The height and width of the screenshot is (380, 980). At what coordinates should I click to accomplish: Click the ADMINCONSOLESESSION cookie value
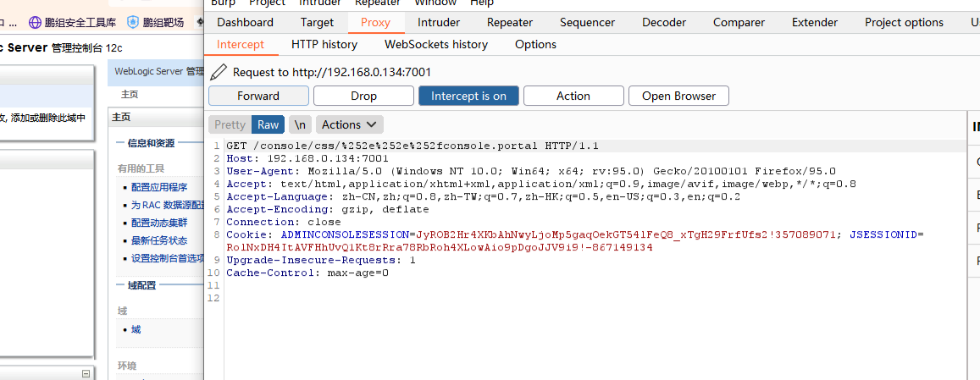click(626, 235)
